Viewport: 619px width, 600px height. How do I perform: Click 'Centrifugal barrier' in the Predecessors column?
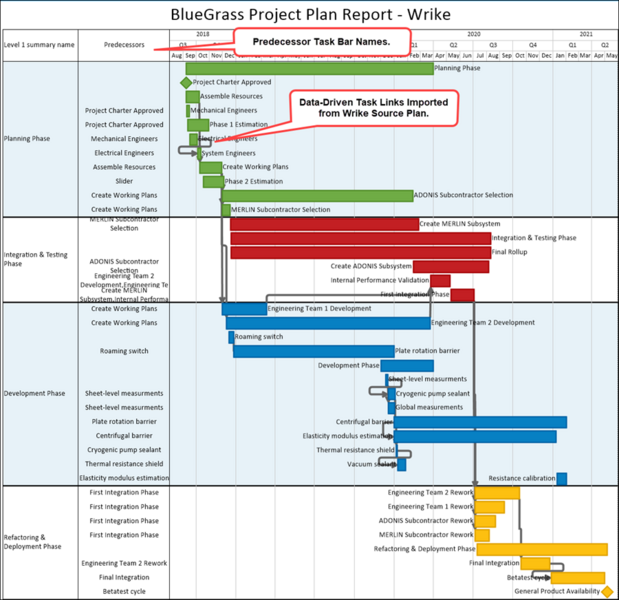[x=124, y=436]
